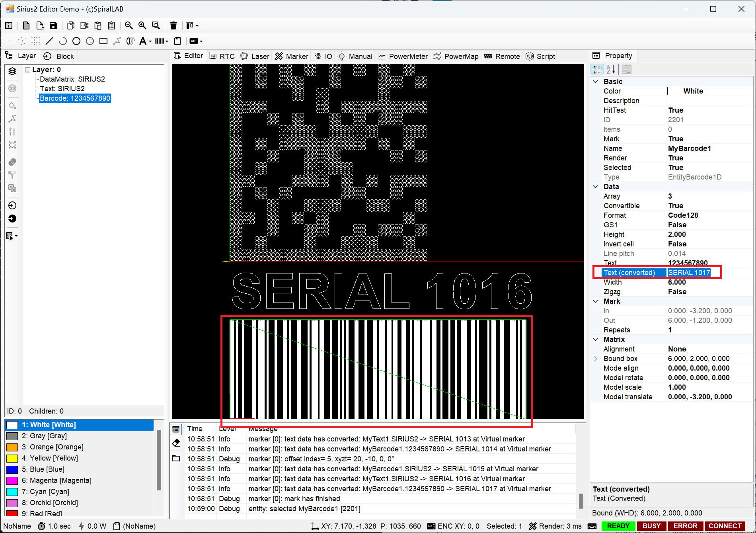Click the Open file icon
The width and height of the screenshot is (756, 533).
tap(40, 25)
